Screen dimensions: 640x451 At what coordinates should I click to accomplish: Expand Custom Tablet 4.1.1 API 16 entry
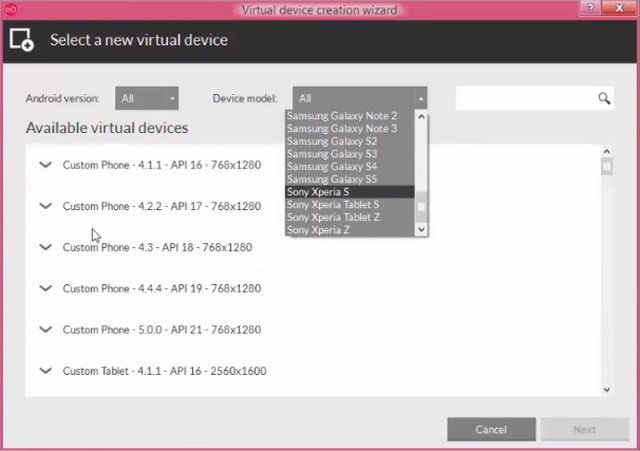[x=46, y=371]
